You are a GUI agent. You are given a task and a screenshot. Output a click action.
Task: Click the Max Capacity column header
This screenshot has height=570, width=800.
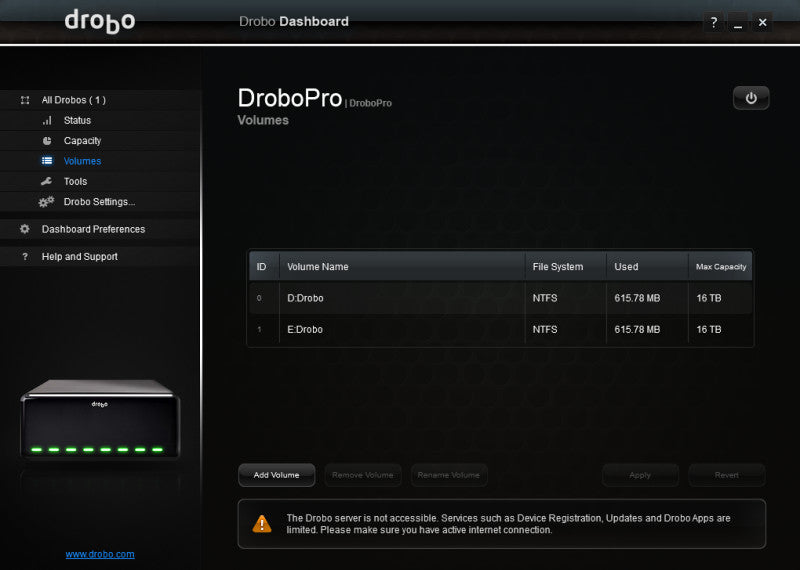point(720,266)
